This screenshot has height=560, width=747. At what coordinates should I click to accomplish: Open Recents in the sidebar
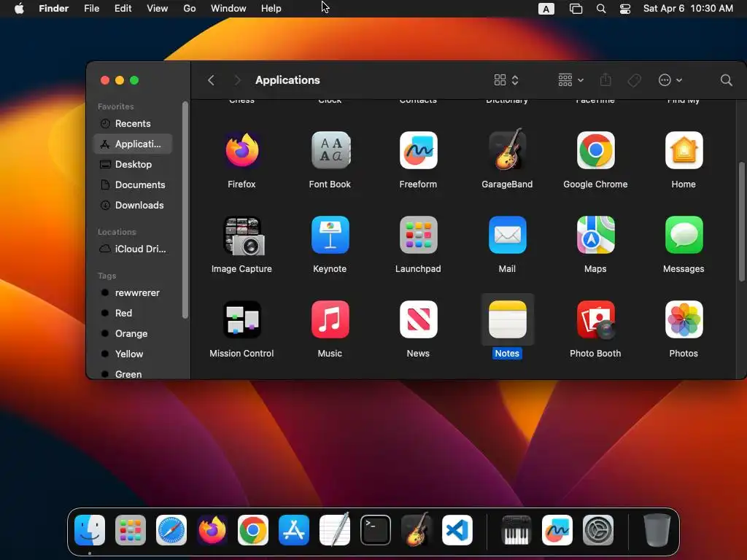[x=133, y=123]
